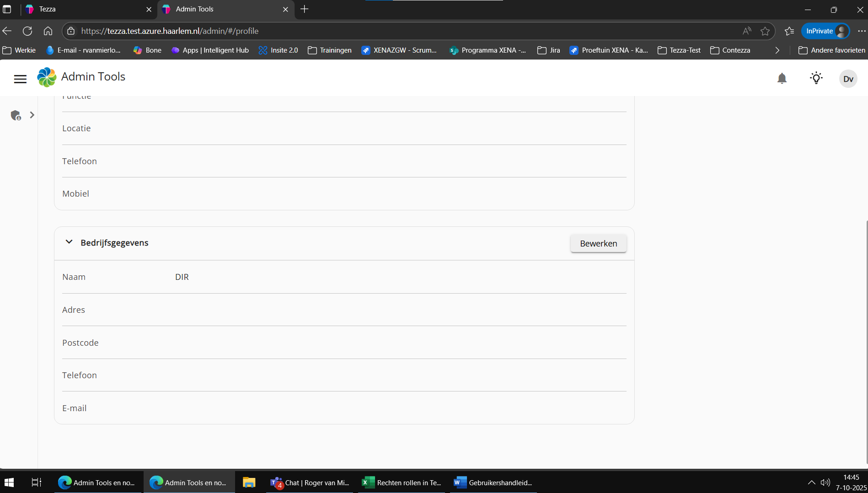Open the Dv user avatar menu
Screen dimensions: 868x493
(x=848, y=79)
